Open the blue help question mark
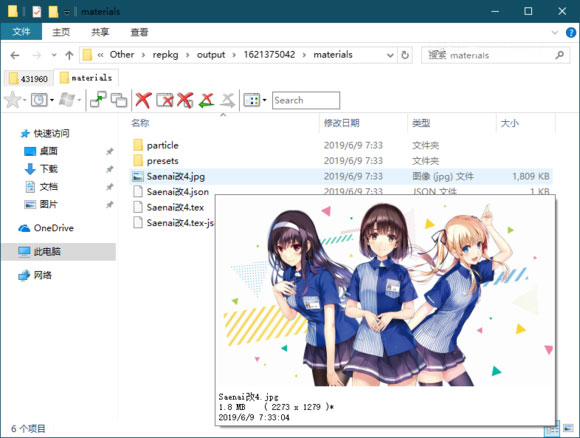Image resolution: width=580 pixels, height=438 pixels. click(x=571, y=33)
